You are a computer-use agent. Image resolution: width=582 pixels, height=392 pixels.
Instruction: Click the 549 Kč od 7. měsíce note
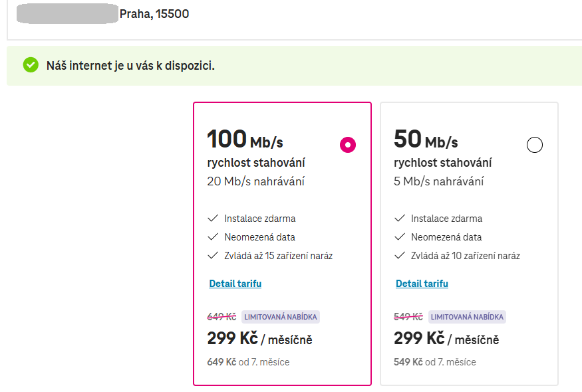(x=434, y=362)
